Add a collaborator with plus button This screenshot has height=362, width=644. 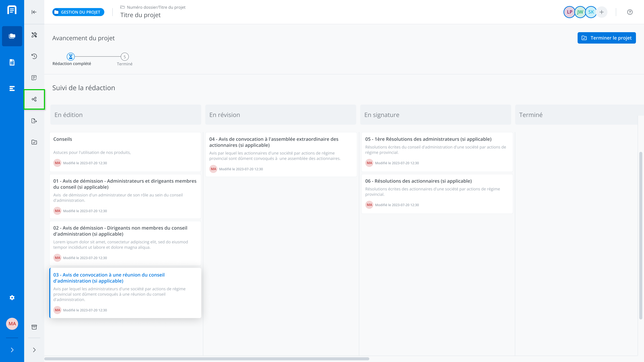(602, 12)
